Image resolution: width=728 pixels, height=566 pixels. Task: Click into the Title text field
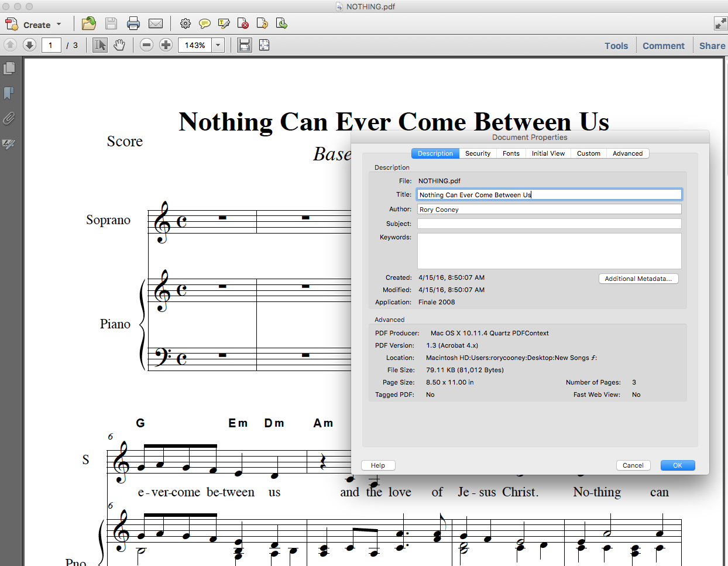coord(550,194)
